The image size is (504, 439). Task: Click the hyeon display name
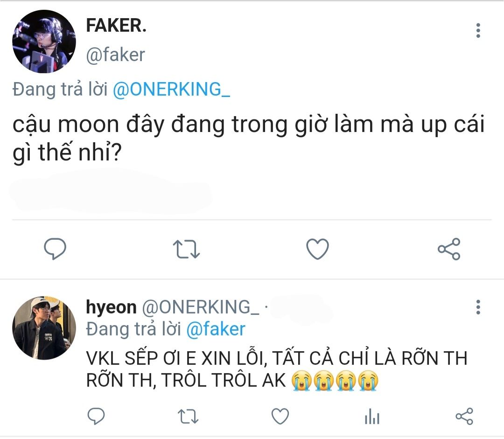coord(112,307)
